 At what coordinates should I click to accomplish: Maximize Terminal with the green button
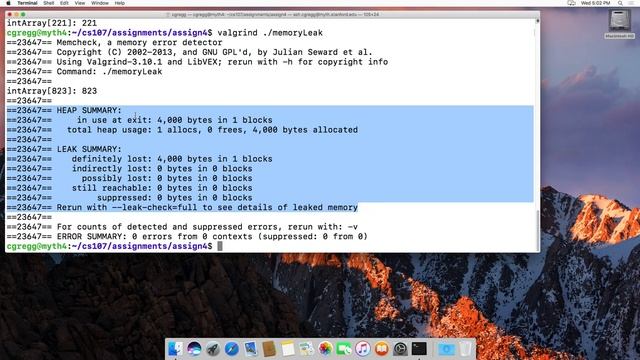[23, 14]
